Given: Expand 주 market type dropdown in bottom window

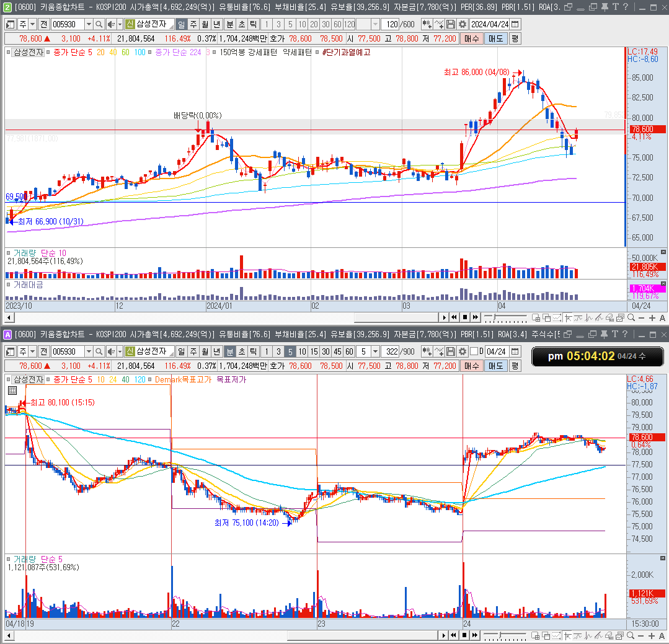Looking at the screenshot, I should coord(32,351).
